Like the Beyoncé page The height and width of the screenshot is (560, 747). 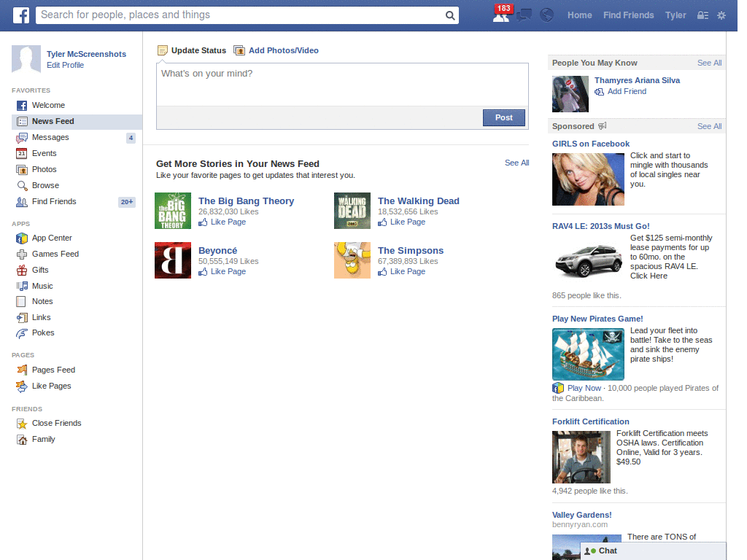click(x=228, y=272)
